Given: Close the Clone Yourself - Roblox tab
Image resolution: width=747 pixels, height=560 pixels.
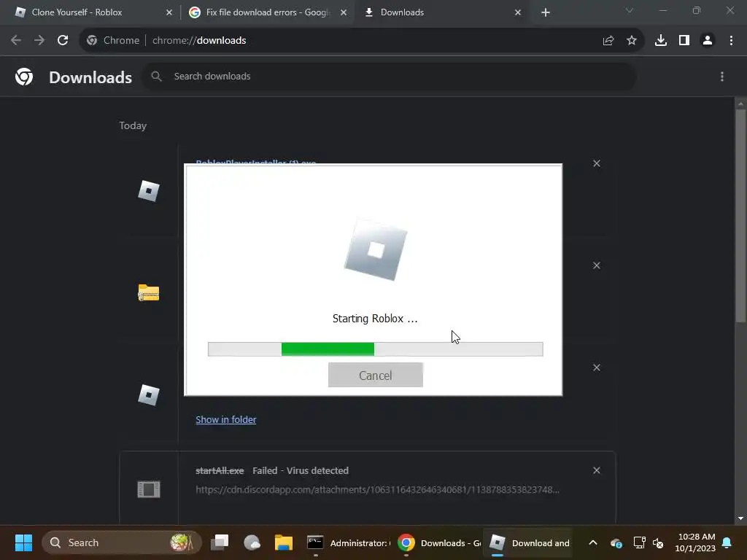Looking at the screenshot, I should pyautogui.click(x=169, y=12).
